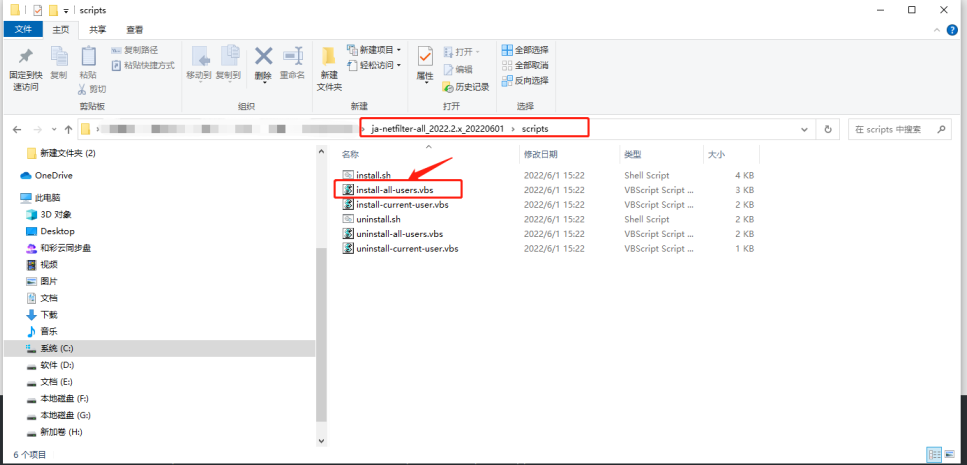Viewport: 967px width, 465px height.
Task: Click ja-netfilter-all_2022.2.x_20220601 in address bar
Action: coord(437,129)
